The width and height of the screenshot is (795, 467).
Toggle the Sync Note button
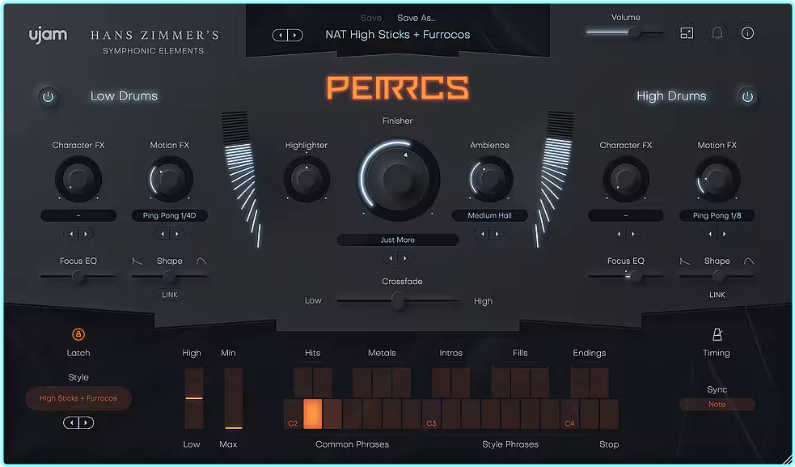(717, 404)
